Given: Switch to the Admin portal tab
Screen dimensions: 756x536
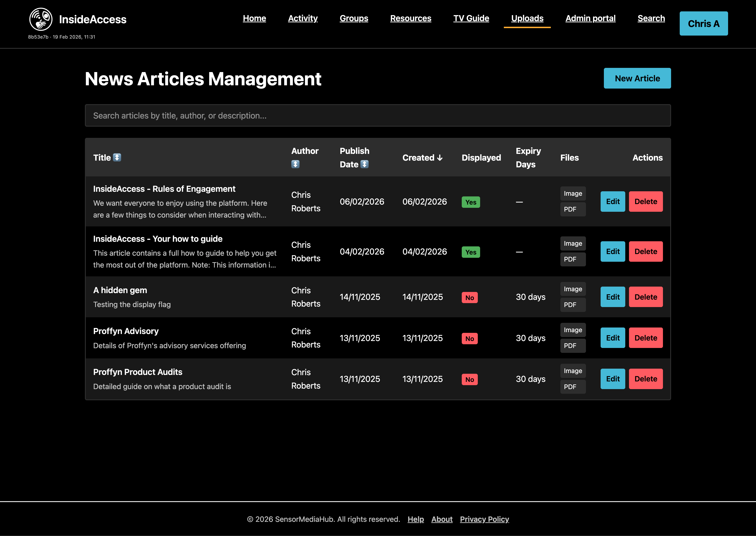Looking at the screenshot, I should [x=590, y=19].
